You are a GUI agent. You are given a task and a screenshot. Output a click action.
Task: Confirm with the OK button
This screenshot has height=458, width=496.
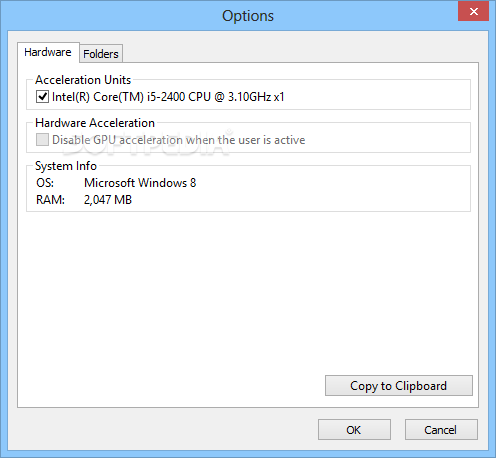pyautogui.click(x=354, y=430)
